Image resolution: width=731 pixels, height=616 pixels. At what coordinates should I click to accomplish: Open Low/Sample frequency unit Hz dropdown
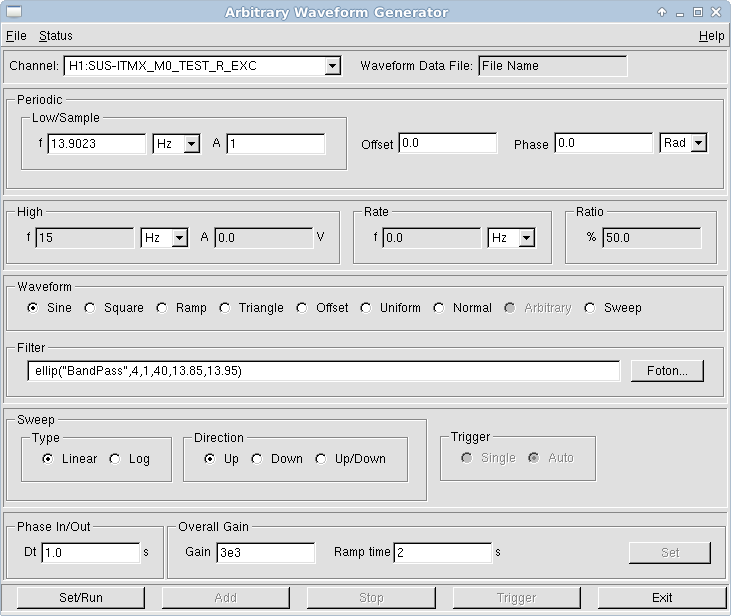192,144
